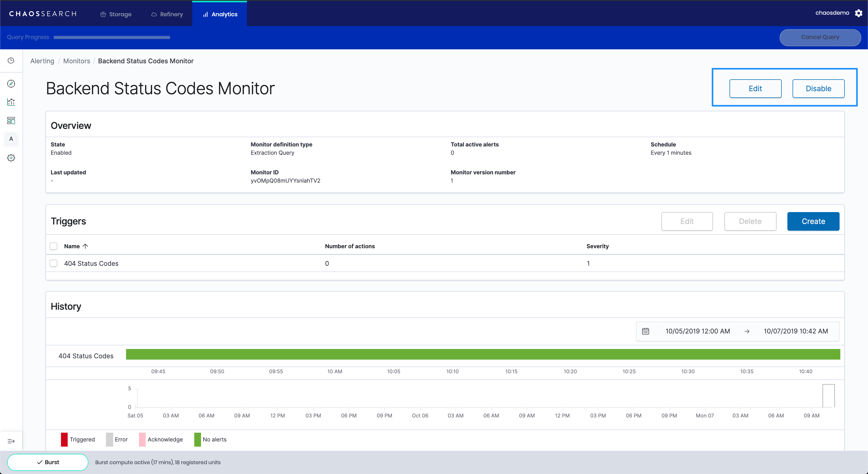Open the calendar icon in History
Viewport: 868px width, 474px height.
coord(645,331)
